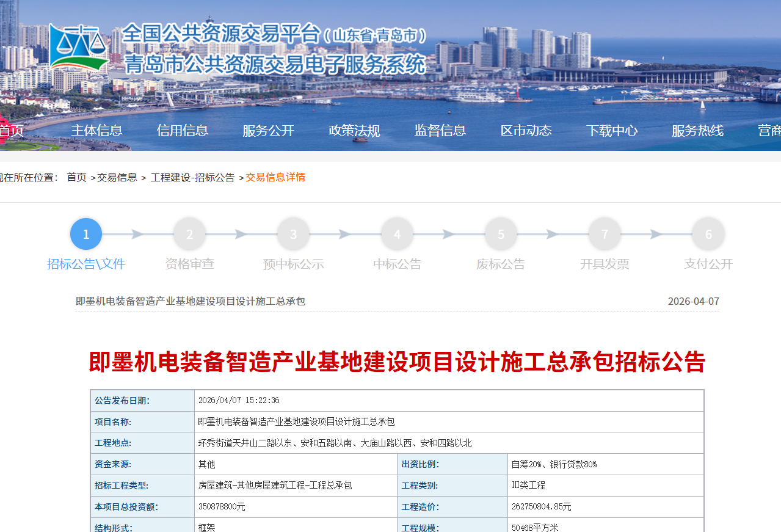The height and width of the screenshot is (532, 781).
Task: Click the 工程造价 label cell
Action: [452, 507]
